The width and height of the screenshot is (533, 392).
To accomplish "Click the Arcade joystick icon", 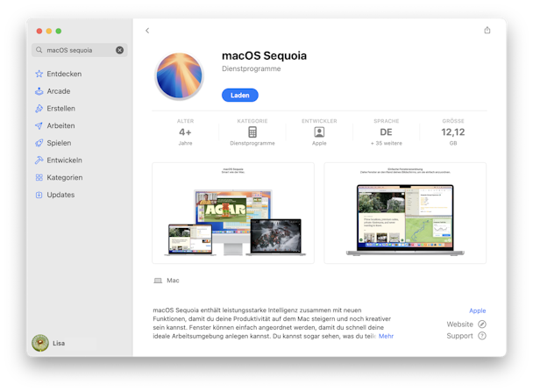I will (x=39, y=91).
